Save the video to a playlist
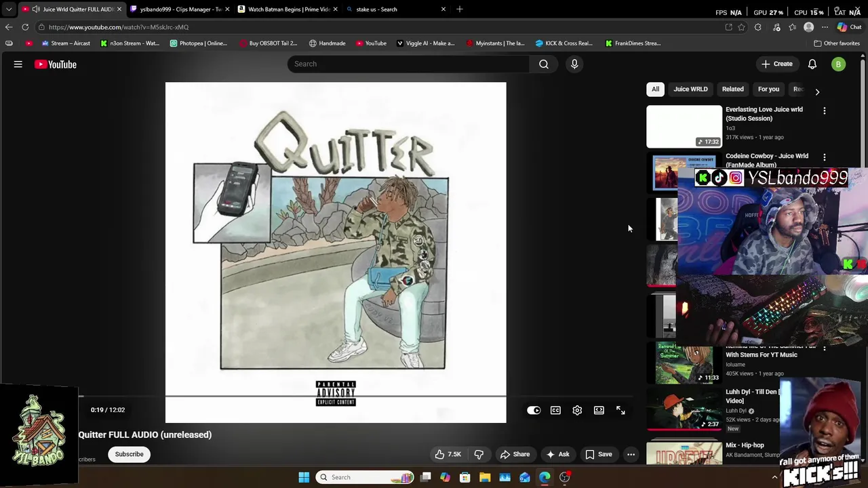Viewport: 868px width, 488px height. (x=599, y=454)
